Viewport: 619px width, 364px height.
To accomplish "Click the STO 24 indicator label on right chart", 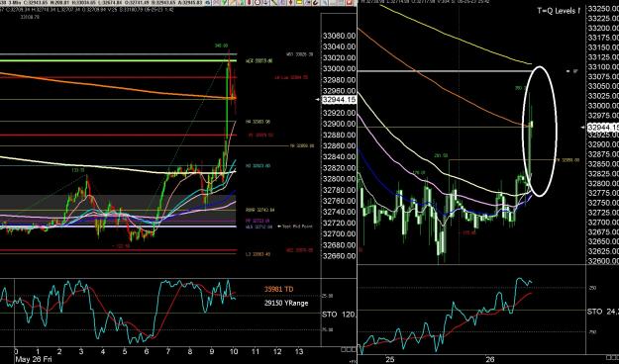I will click(602, 312).
